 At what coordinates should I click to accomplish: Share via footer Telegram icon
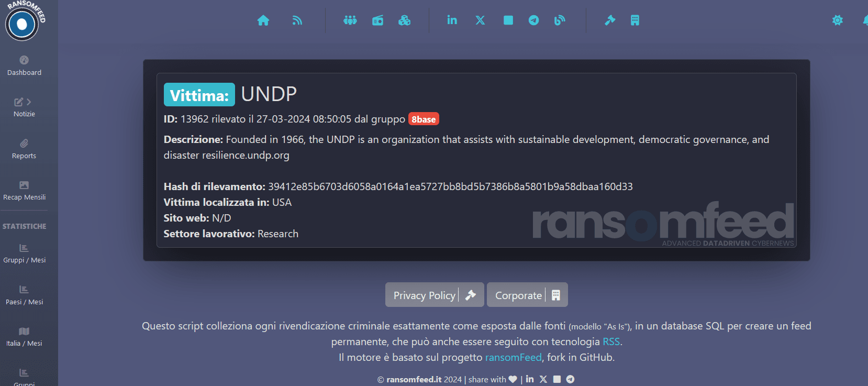tap(570, 379)
